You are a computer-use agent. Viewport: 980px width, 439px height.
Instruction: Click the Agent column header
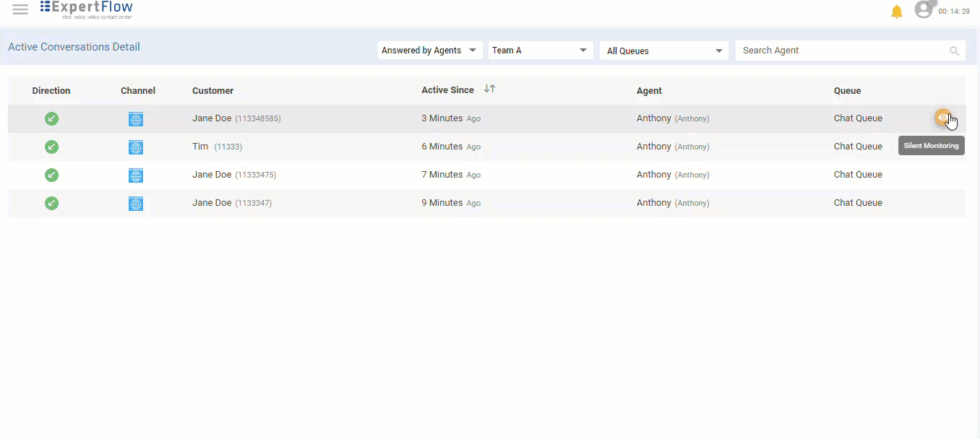coord(649,91)
